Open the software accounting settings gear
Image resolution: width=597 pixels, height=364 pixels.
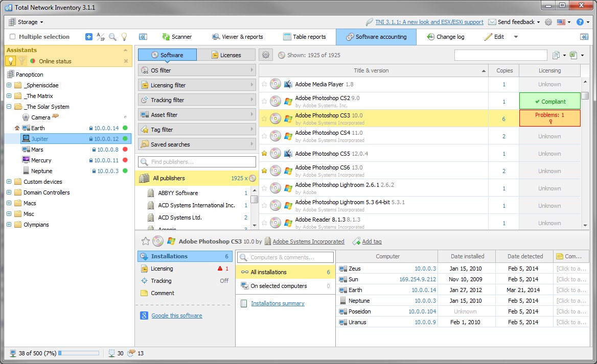pyautogui.click(x=265, y=55)
